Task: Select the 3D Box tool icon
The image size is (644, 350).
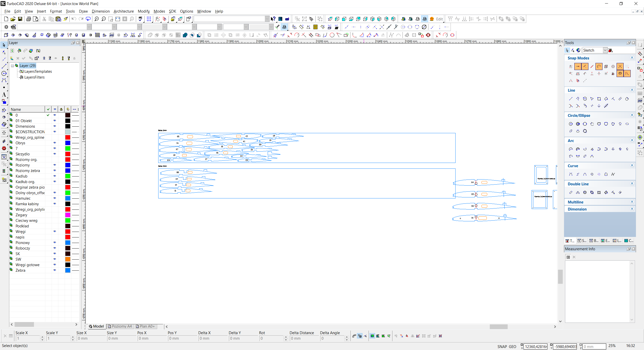Action: point(6,35)
